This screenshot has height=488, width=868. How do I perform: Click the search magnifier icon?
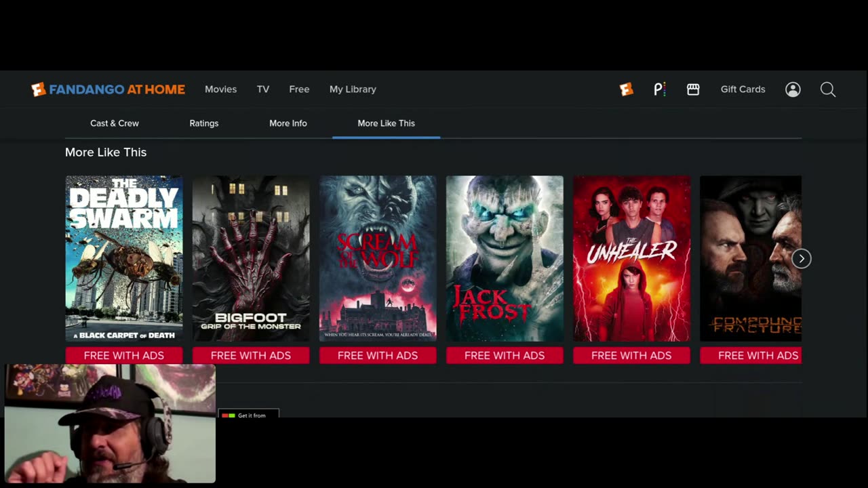point(828,89)
